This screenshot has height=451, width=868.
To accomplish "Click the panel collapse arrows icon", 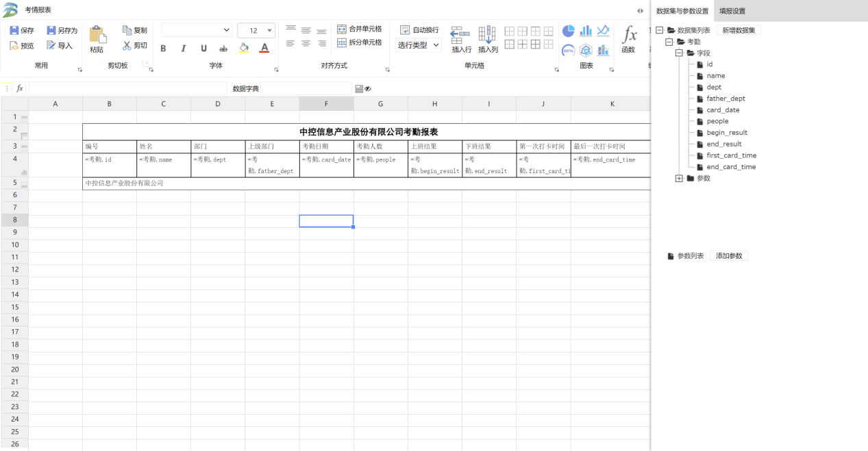I will 640,10.
